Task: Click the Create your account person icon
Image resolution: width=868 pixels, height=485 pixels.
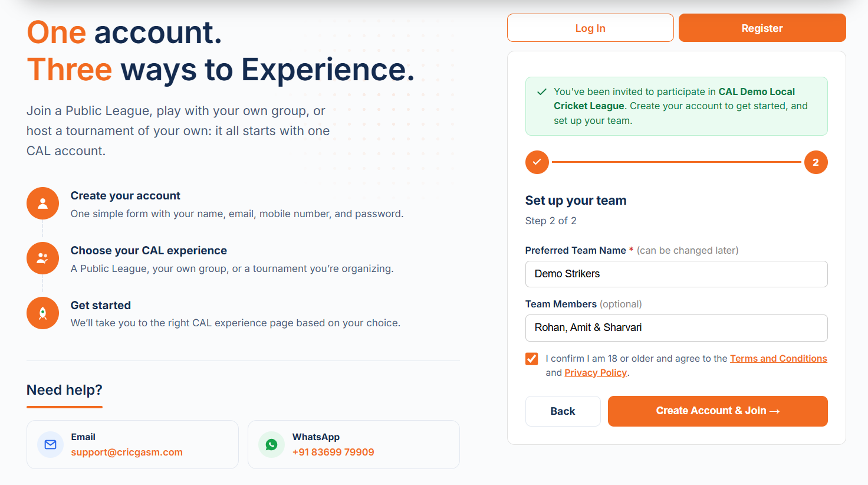Action: coord(42,204)
